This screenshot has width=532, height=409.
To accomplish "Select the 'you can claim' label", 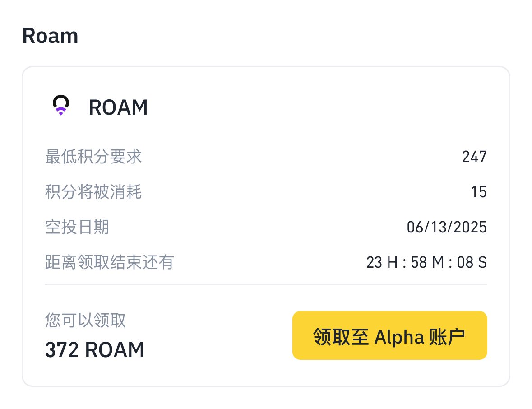I will tap(85, 320).
